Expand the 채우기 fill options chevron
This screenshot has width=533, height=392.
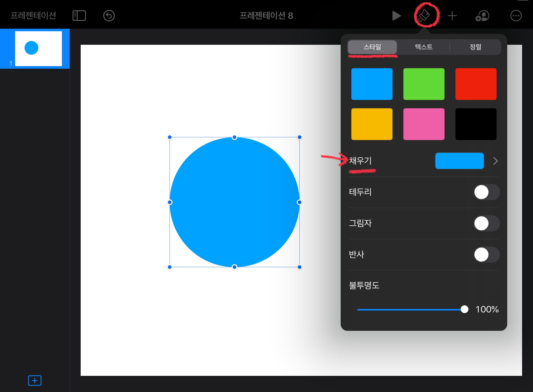click(495, 161)
